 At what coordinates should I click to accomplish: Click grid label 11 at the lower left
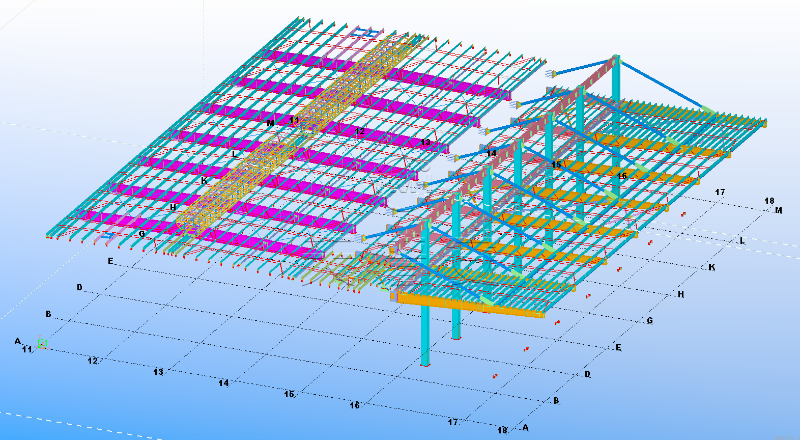coord(27,349)
